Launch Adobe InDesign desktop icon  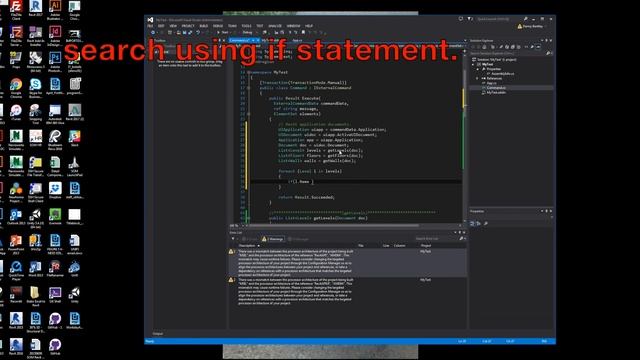coord(55,36)
